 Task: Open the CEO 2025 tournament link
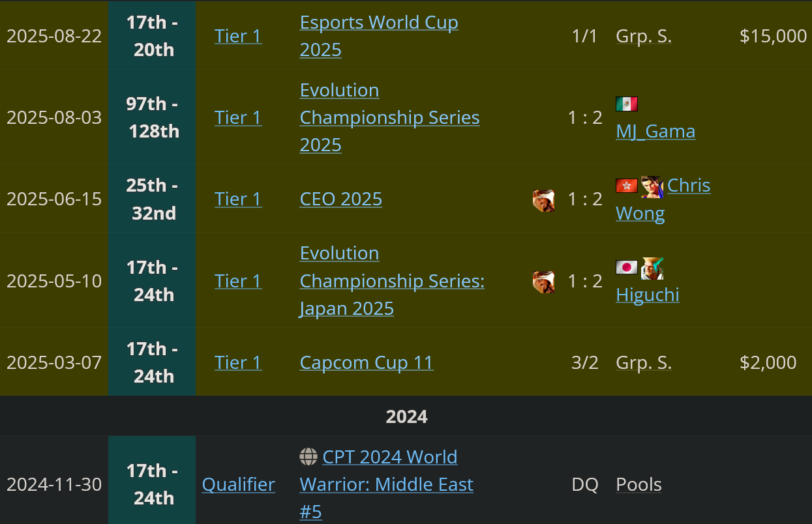pos(341,199)
